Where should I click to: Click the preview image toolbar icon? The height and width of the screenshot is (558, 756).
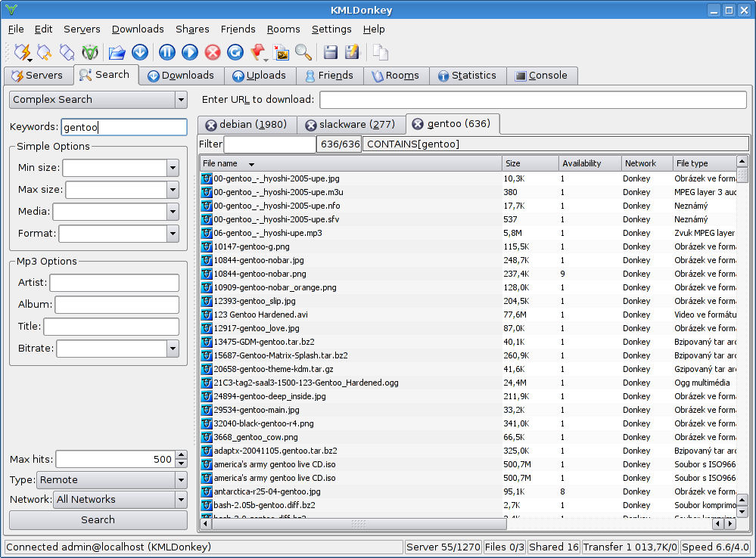(281, 52)
